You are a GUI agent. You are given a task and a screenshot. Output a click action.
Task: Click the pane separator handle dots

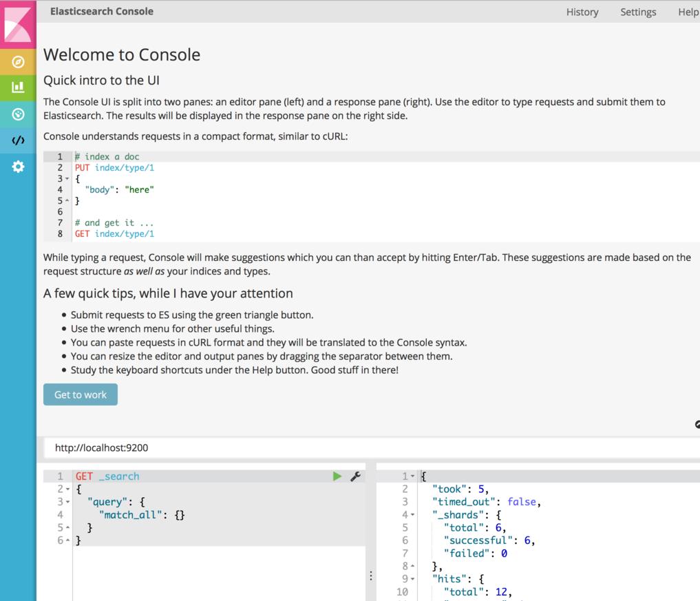click(x=371, y=576)
